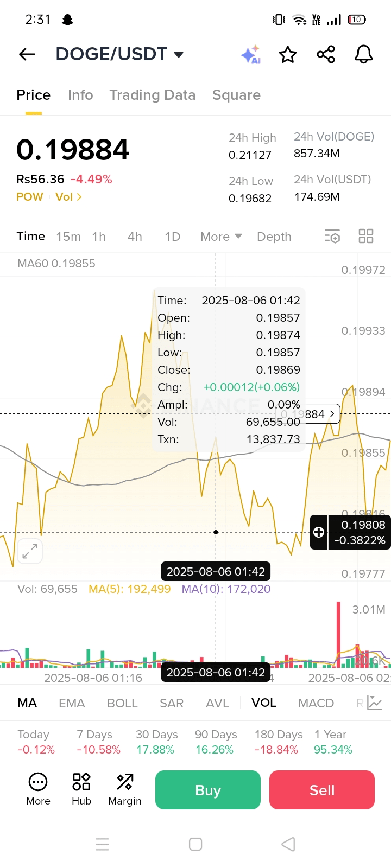Open the AI sparkle assistant icon
This screenshot has height=868, width=391.
(x=251, y=55)
